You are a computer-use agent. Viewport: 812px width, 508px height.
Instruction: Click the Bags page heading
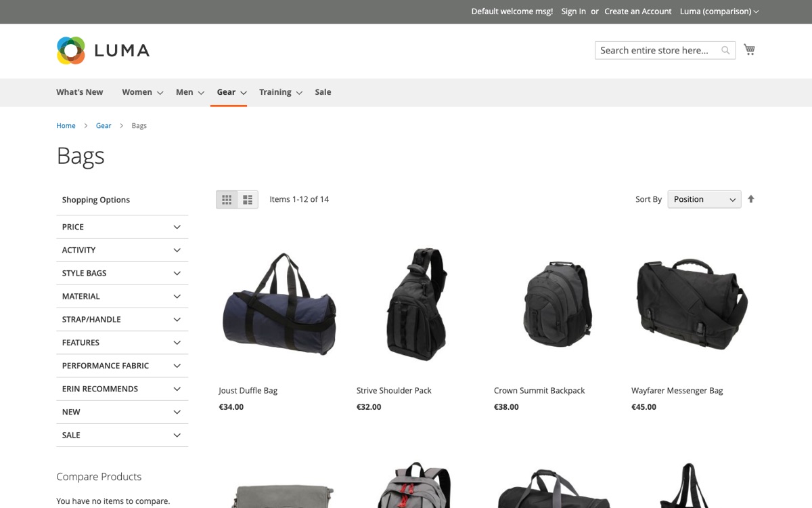click(x=81, y=156)
